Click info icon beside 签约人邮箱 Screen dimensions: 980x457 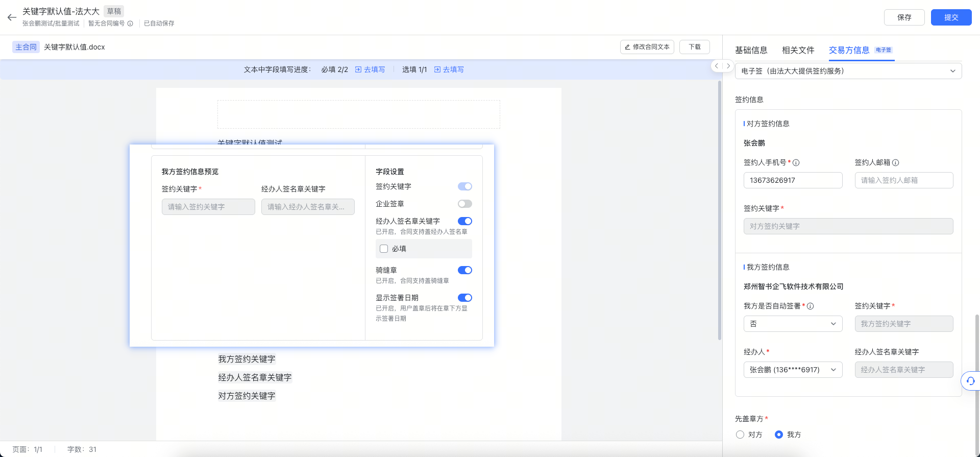pos(895,162)
